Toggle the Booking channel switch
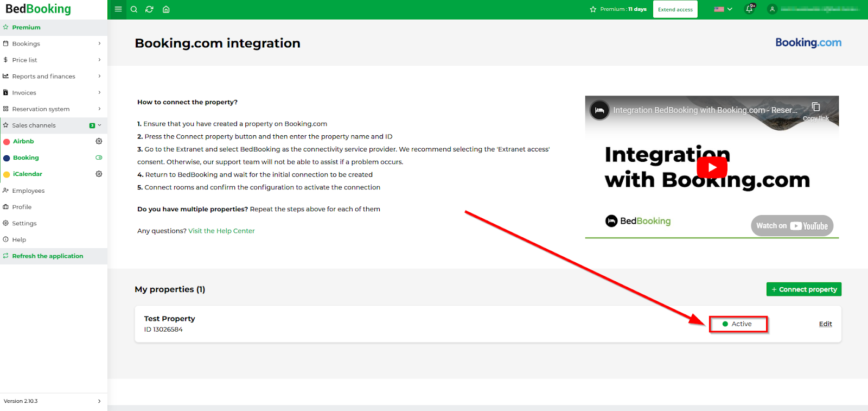This screenshot has width=868, height=411. [x=99, y=157]
